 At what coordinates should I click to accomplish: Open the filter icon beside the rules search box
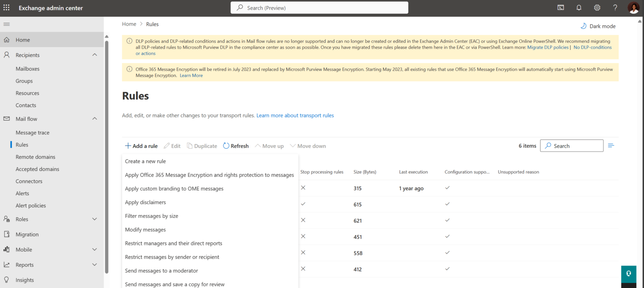point(611,145)
